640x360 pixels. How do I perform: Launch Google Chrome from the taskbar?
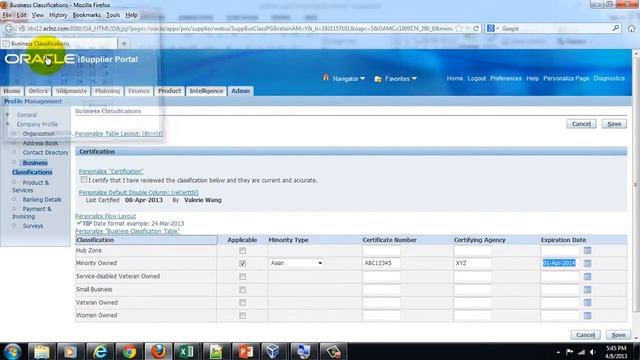tap(129, 351)
